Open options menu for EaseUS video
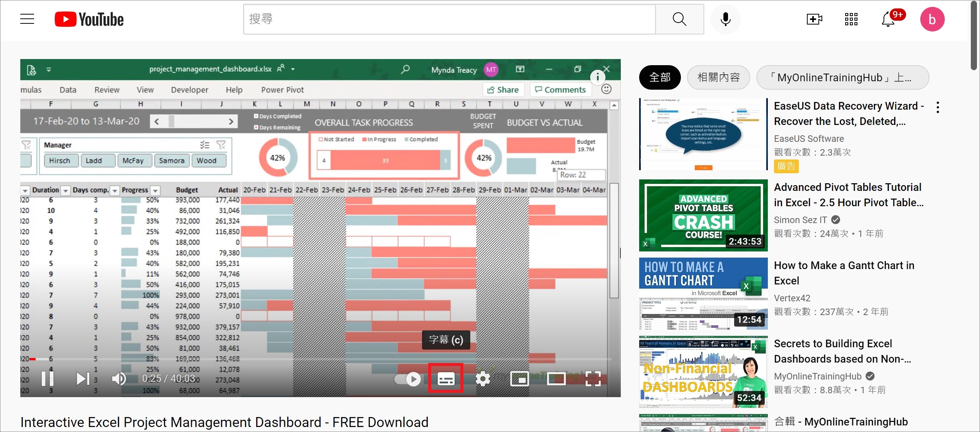This screenshot has width=980, height=432. (937, 107)
